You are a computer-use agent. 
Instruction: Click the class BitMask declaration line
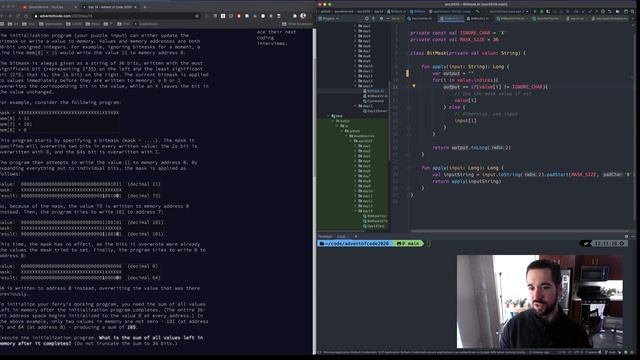click(468, 53)
